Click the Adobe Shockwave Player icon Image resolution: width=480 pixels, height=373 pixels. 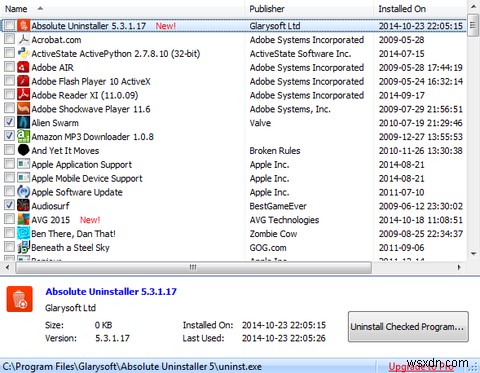click(23, 109)
